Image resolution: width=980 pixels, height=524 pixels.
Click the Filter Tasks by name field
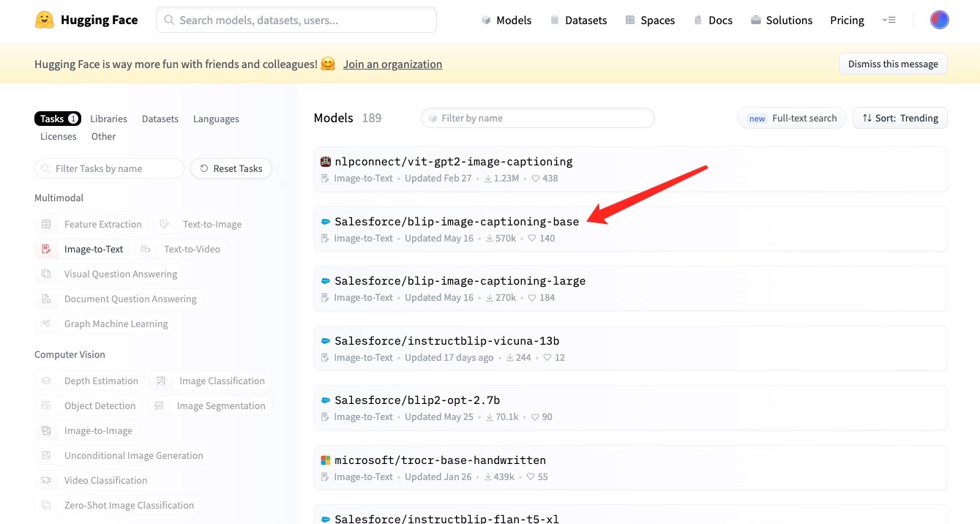pyautogui.click(x=109, y=168)
